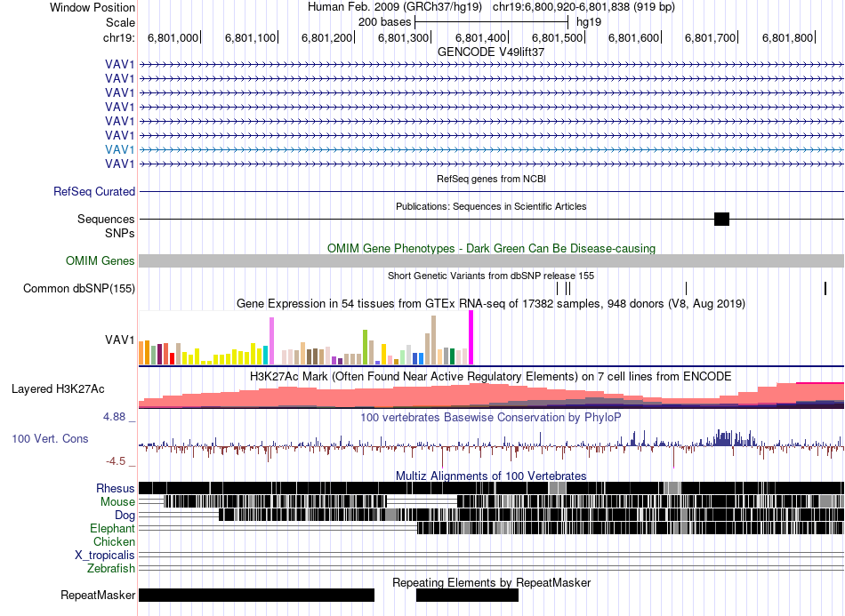Click the GTEx Gene Expression track title
Screen dimensions: 845x616
[491, 304]
